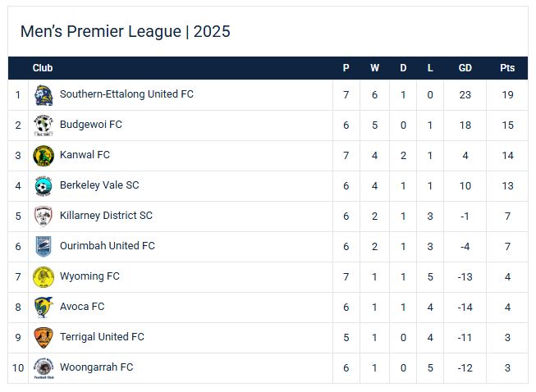Click the Avoca FC club logo
The image size is (536, 392).
tap(44, 308)
